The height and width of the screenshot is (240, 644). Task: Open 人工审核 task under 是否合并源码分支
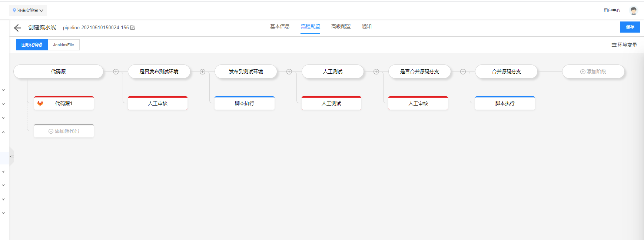[418, 103]
